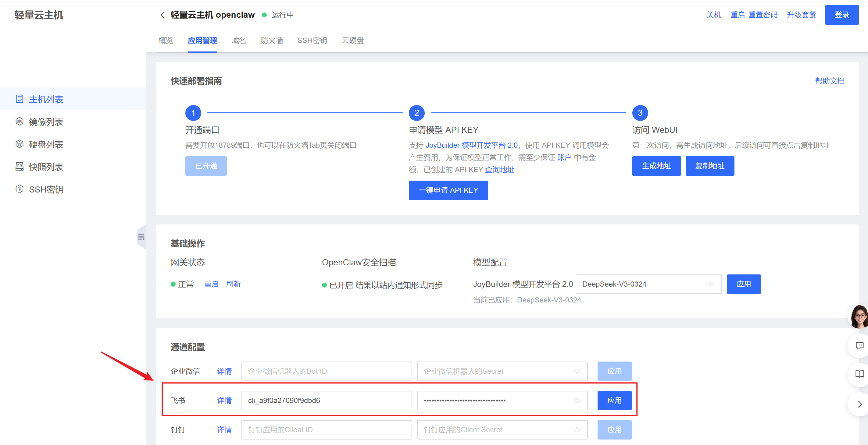The height and width of the screenshot is (445, 868).
Task: Open the book documentation floating icon
Action: pyautogui.click(x=859, y=374)
